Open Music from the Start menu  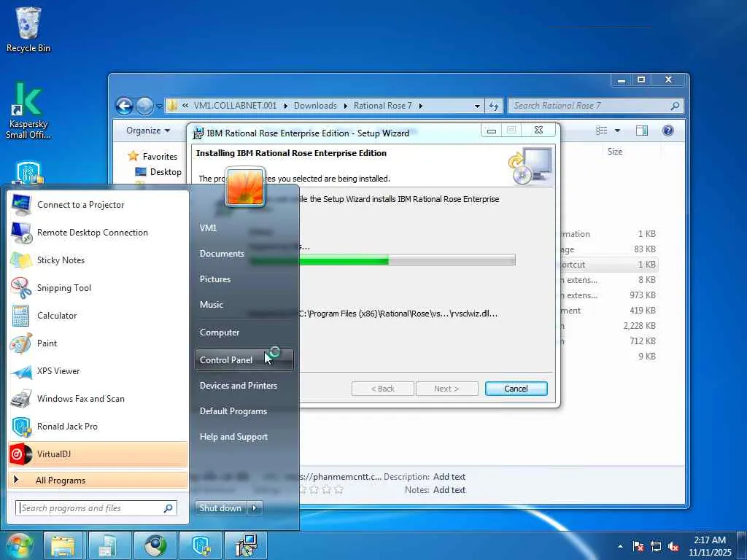211,304
